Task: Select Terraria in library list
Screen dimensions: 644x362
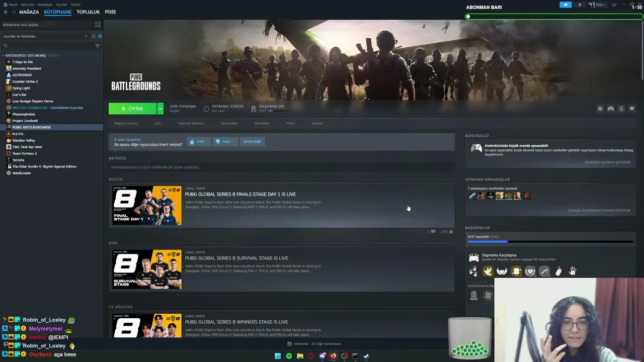Action: click(x=18, y=160)
